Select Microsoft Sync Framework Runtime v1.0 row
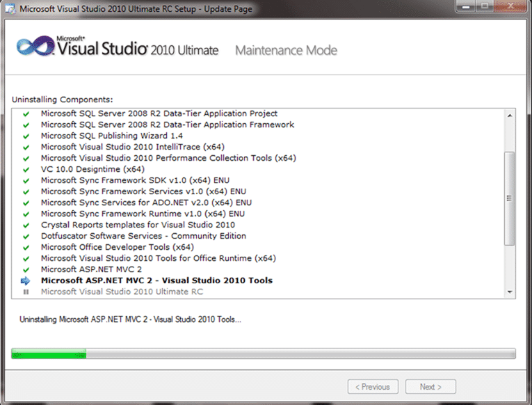Image resolution: width=532 pixels, height=405 pixels. click(143, 214)
